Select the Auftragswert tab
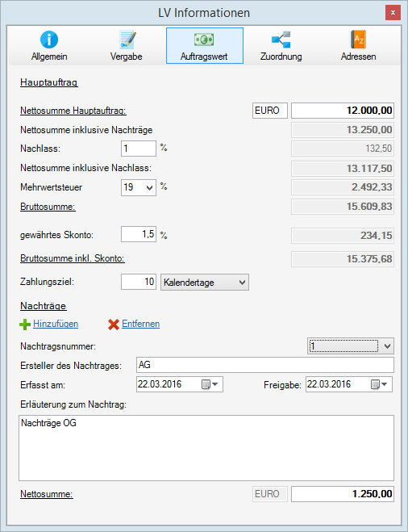The height and width of the screenshot is (532, 408). click(x=205, y=46)
